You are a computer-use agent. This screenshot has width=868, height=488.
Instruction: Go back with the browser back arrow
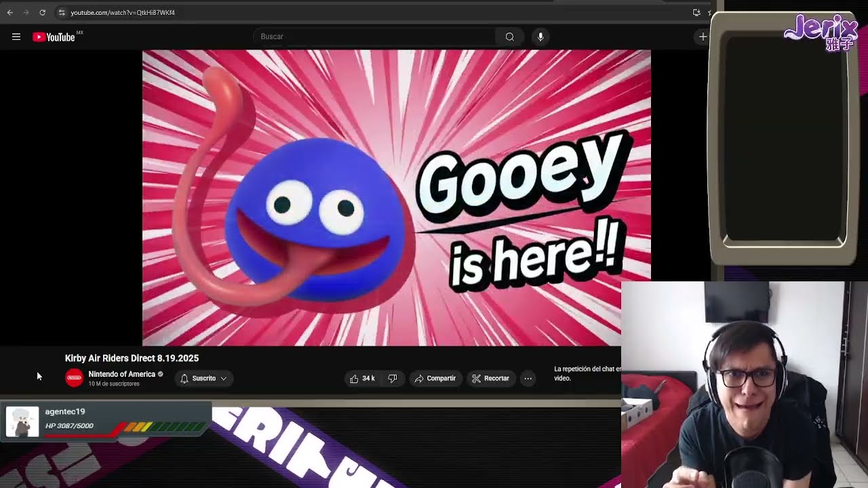10,12
